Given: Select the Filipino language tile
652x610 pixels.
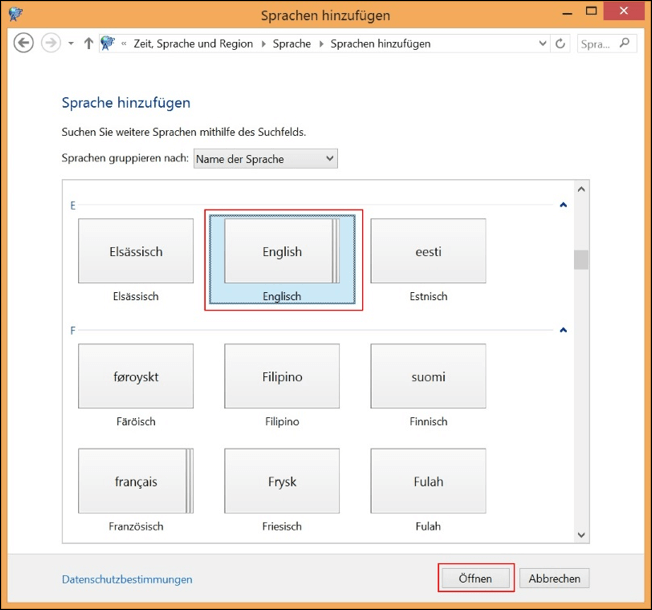Looking at the screenshot, I should pyautogui.click(x=282, y=376).
